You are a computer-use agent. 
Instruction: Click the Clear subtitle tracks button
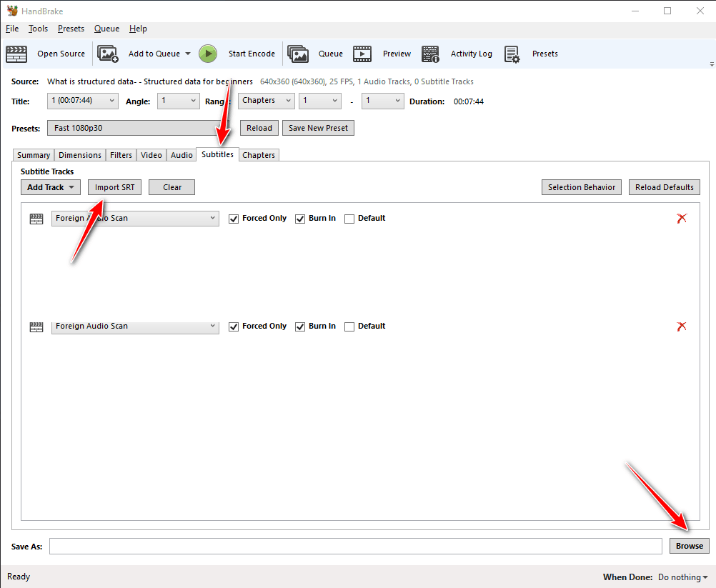pos(171,187)
